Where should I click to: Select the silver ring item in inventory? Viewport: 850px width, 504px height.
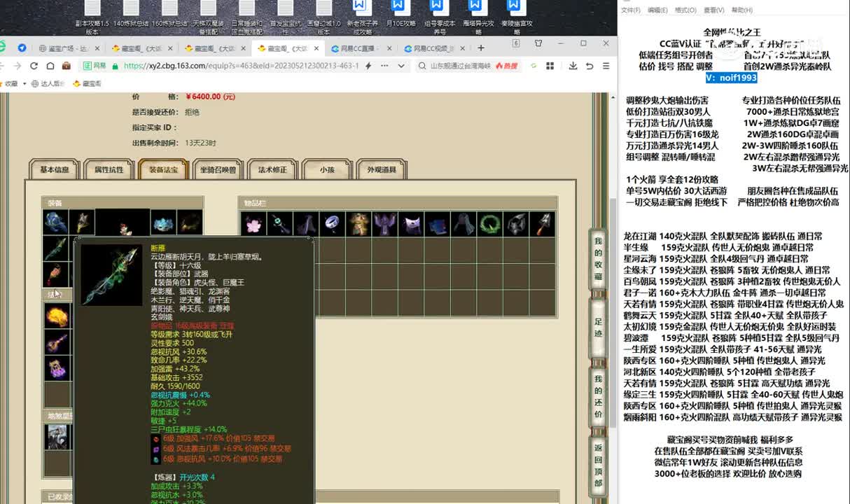[331, 224]
